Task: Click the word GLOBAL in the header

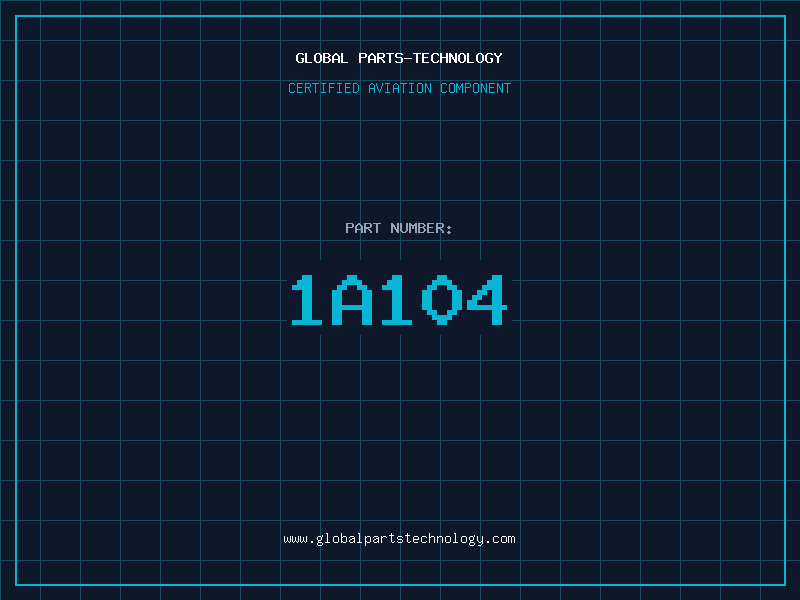Action: (x=322, y=58)
